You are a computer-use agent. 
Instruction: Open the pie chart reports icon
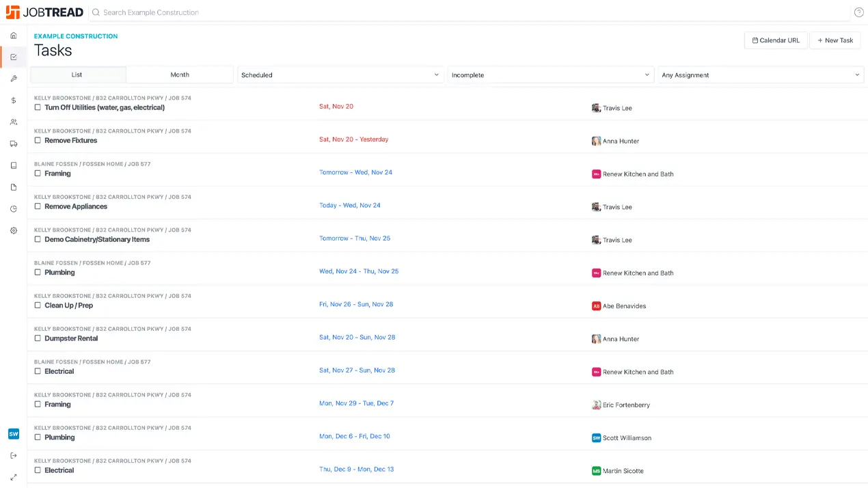point(14,209)
